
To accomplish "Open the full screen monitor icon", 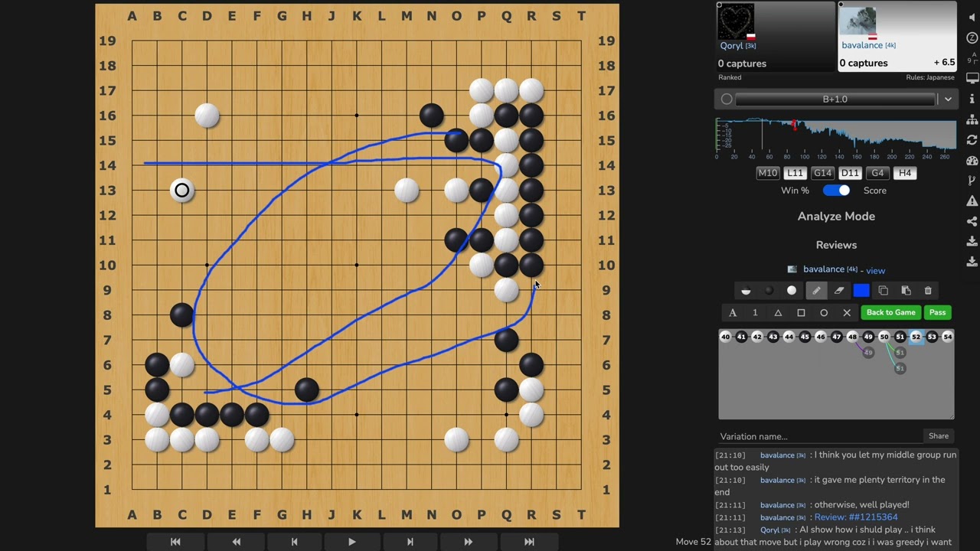I will click(x=972, y=78).
